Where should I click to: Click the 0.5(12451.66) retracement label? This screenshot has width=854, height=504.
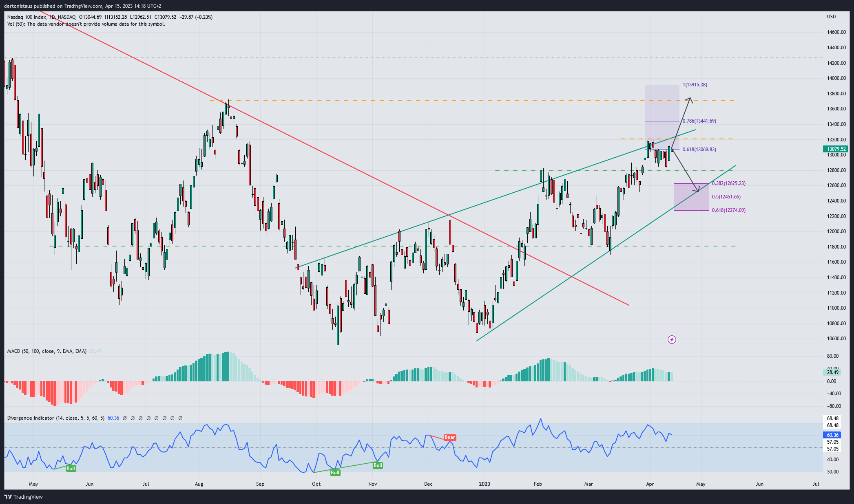726,197
